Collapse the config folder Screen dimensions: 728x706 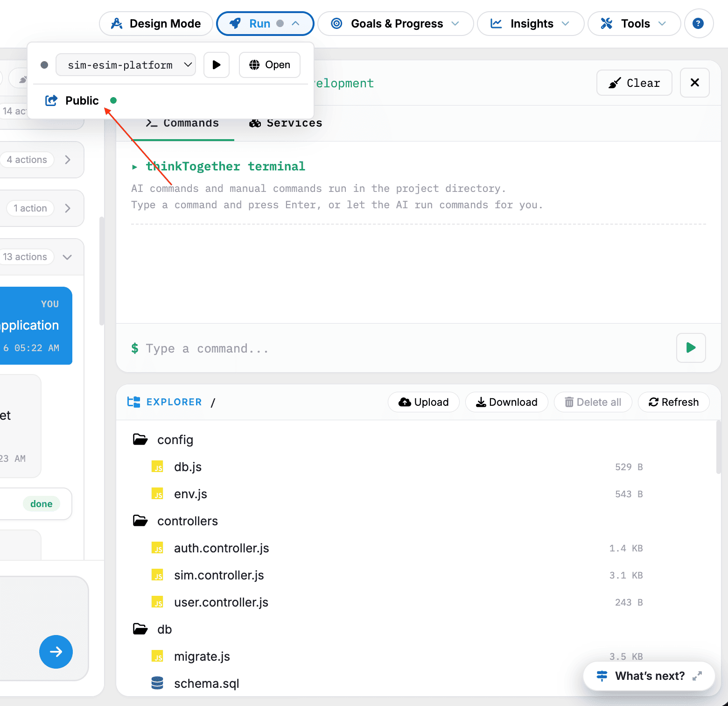pyautogui.click(x=140, y=440)
